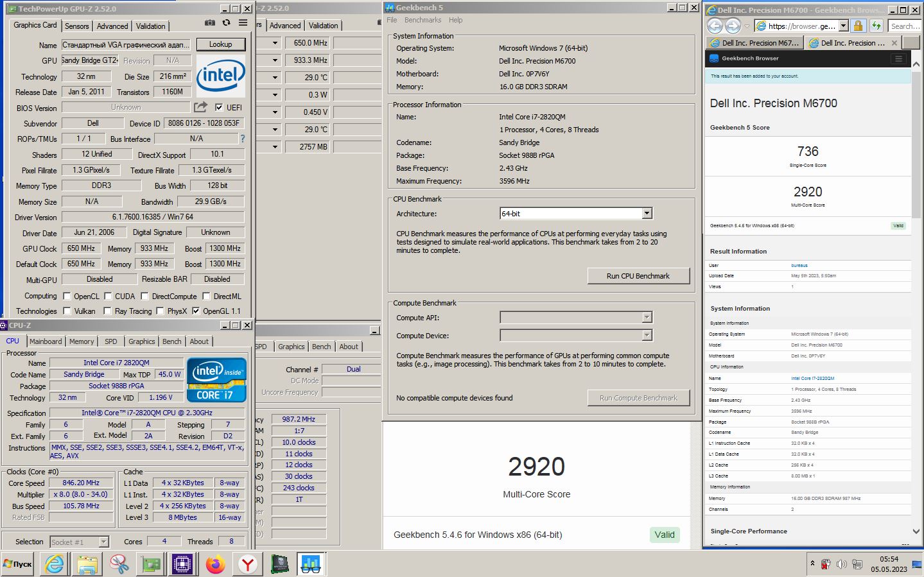Click the Geekbench Browser glasses logo

[713, 58]
